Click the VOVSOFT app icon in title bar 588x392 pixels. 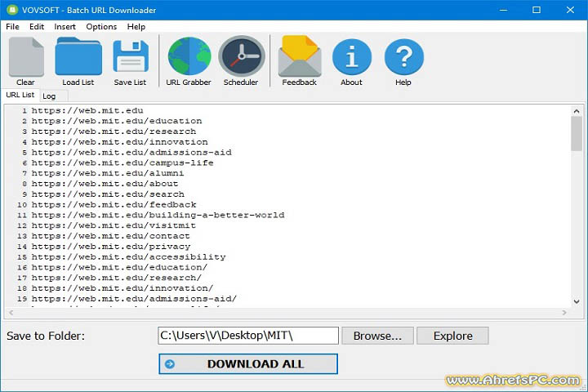tap(12, 10)
